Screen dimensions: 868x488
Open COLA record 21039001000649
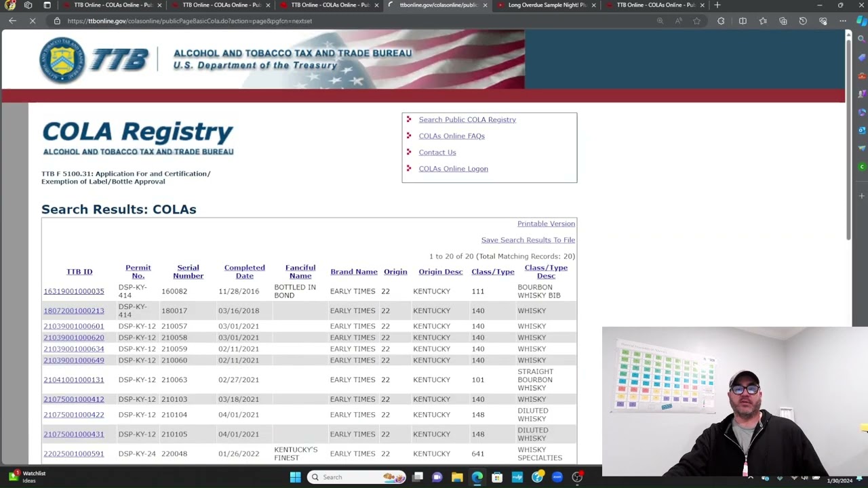click(74, 361)
